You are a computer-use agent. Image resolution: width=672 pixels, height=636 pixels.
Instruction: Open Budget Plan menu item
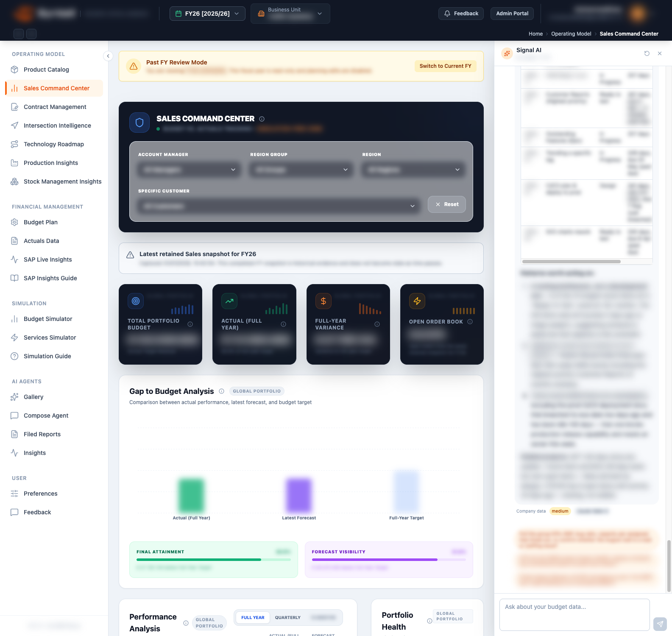point(54,222)
